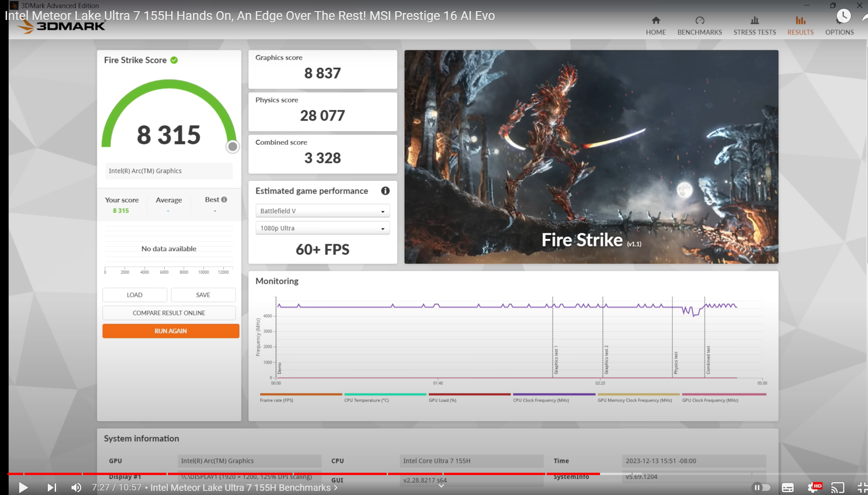Click the CPU field Intel Core Ultra 7 155H
The width and height of the screenshot is (868, 495).
click(472, 461)
